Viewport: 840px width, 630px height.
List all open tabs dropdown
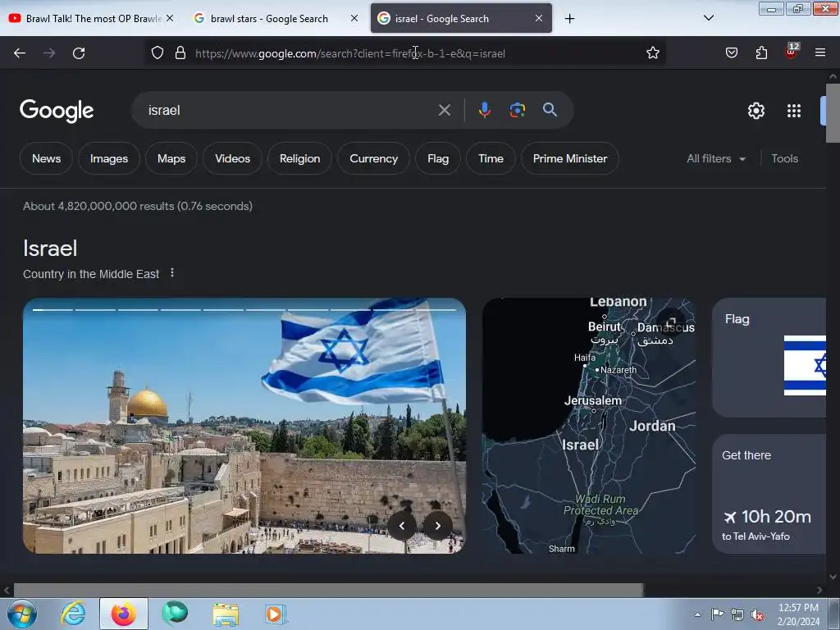708,18
